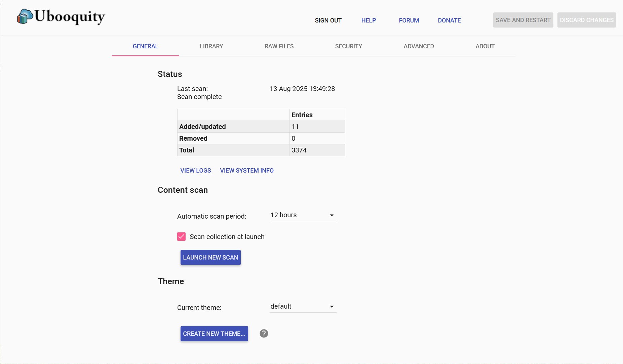Go to the SECURITY tab

[348, 46]
